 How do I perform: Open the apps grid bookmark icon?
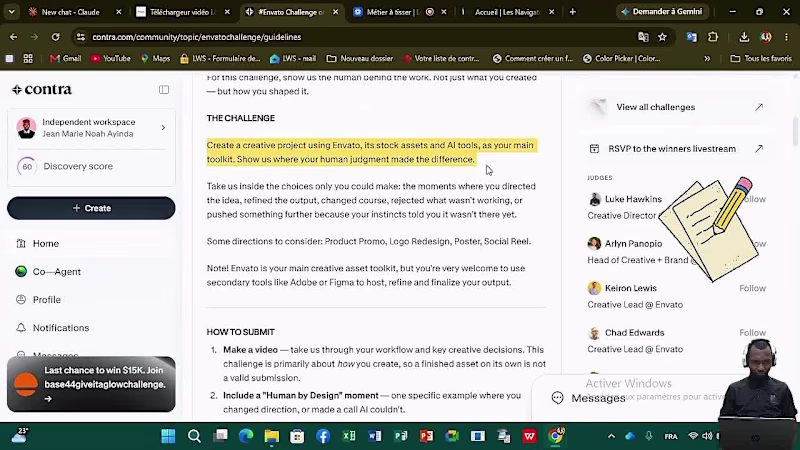click(28, 59)
